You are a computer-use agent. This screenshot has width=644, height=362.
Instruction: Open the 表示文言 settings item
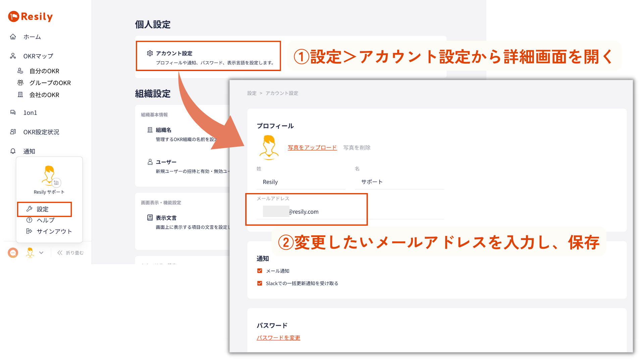click(166, 218)
